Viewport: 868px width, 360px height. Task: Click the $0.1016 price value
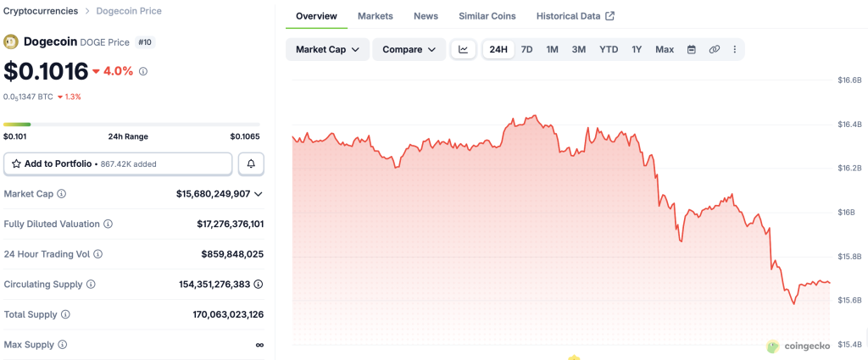pyautogui.click(x=46, y=71)
